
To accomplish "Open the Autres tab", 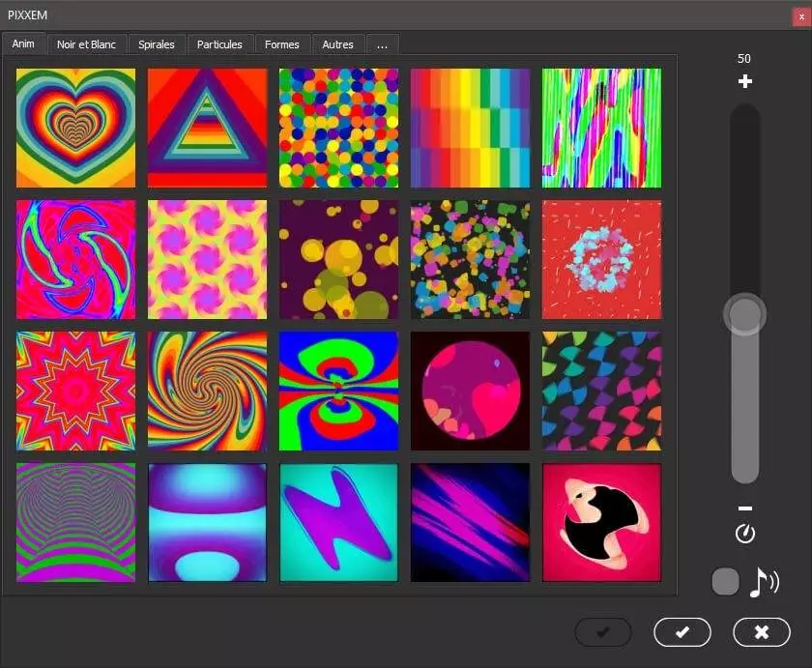I will 337,44.
